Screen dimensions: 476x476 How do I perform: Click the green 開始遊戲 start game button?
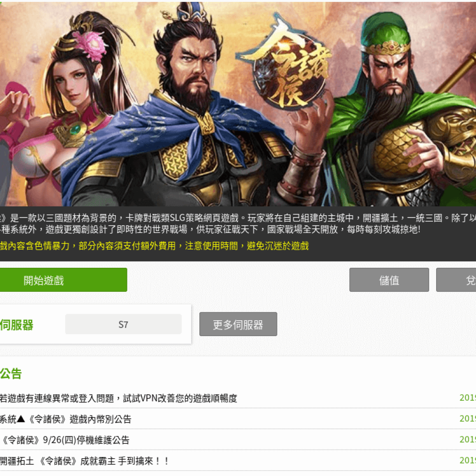pos(63,280)
